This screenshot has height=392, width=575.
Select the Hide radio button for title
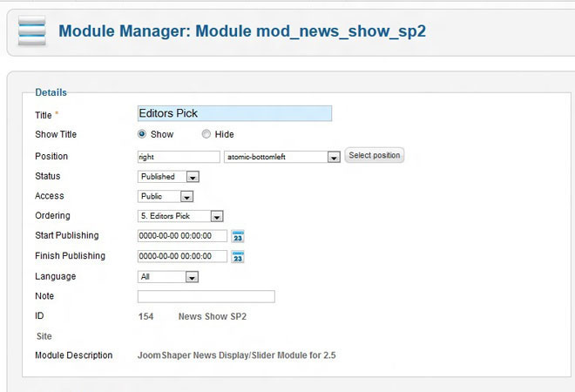(x=206, y=134)
